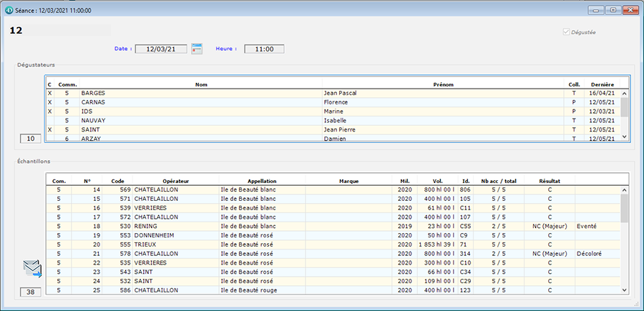The width and height of the screenshot is (644, 311).
Task: Open the calendar date picker icon
Action: tap(197, 49)
